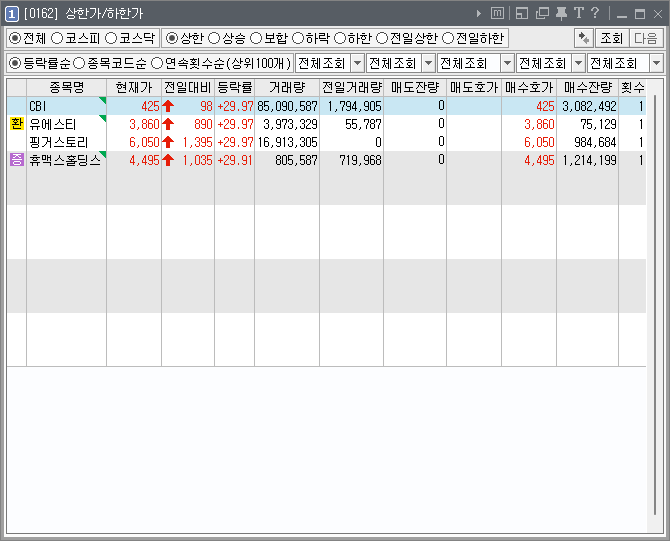Select the 하한 radio button
This screenshot has width=670, height=541.
coord(340,38)
